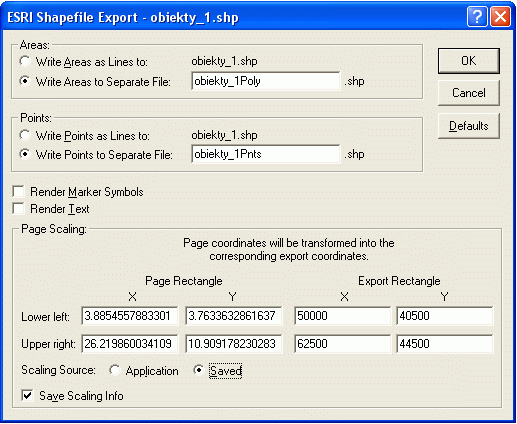The width and height of the screenshot is (517, 424).
Task: Click obiekty_1.shp text in Points group
Action: tap(224, 135)
